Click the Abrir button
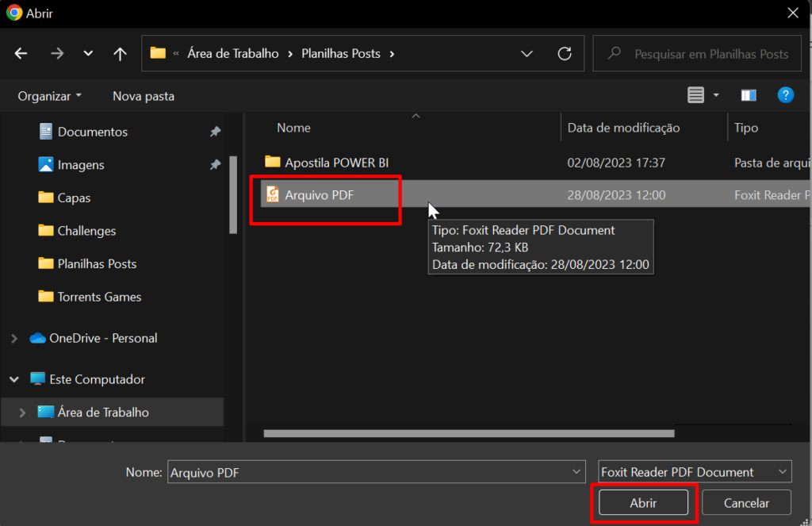 643,502
